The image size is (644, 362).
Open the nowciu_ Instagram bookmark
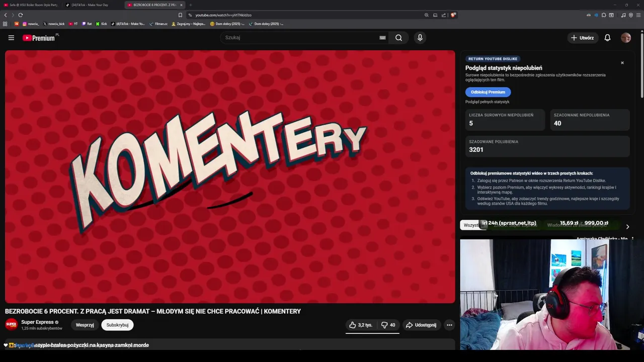tap(31, 24)
